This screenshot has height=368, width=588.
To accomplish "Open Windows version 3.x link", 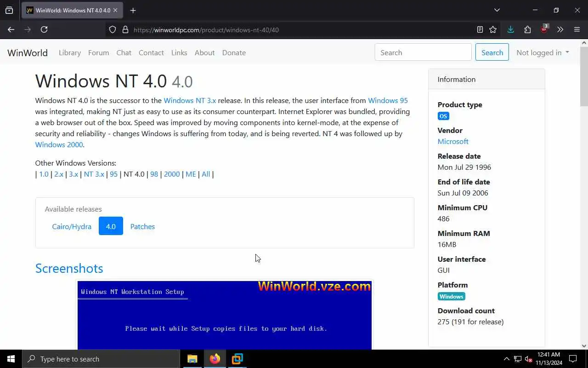I will [73, 174].
